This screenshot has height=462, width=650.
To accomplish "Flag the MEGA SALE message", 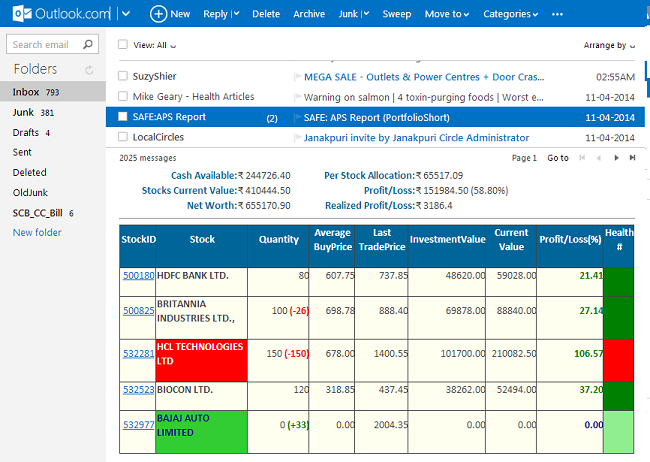I will click(x=297, y=77).
